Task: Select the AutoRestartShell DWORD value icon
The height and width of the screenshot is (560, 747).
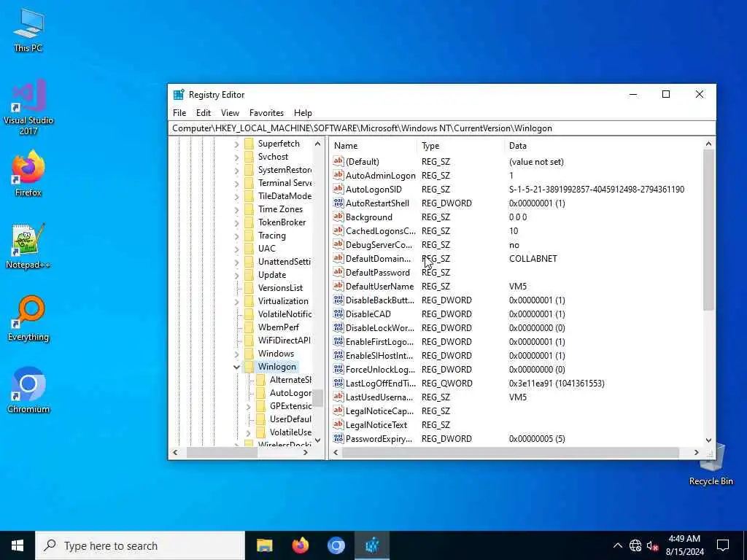Action: tap(338, 203)
